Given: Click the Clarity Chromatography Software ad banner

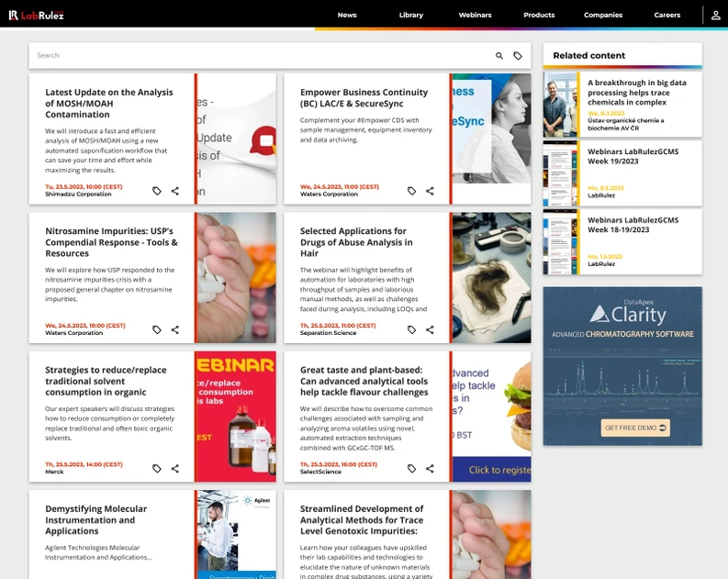Looking at the screenshot, I should point(622,366).
